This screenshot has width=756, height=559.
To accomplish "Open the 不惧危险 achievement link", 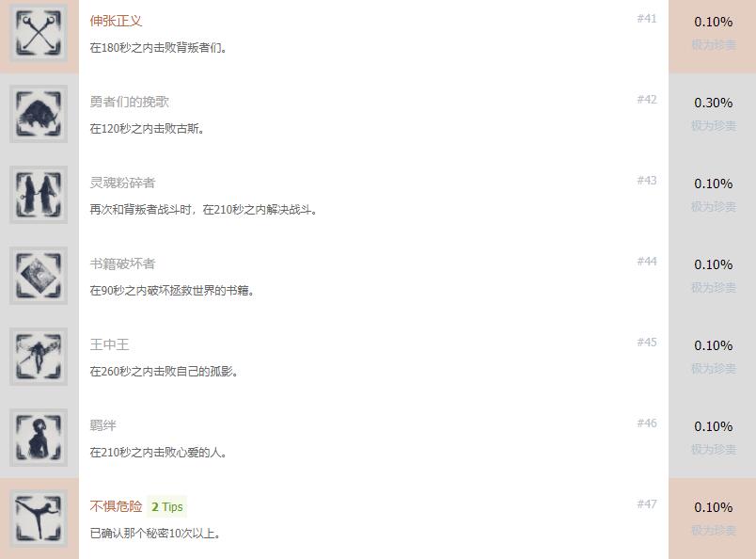I will click(x=116, y=506).
